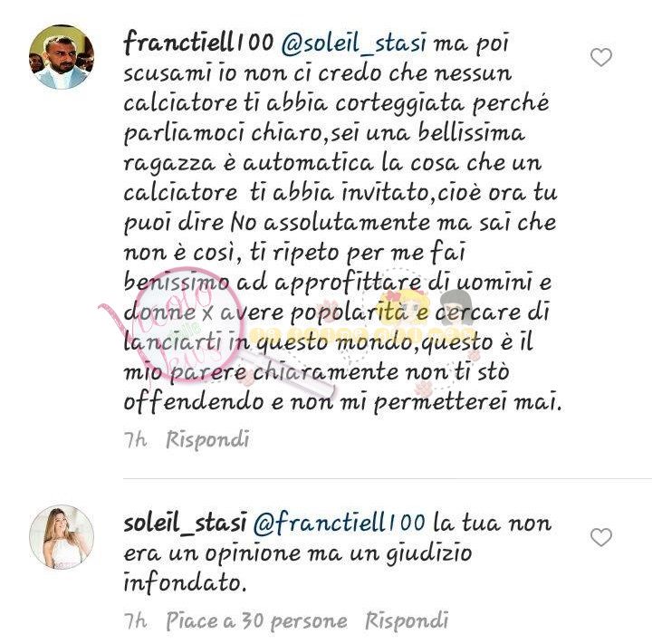
Task: Like soleil_stasi's reply with the heart
Action: point(601,537)
